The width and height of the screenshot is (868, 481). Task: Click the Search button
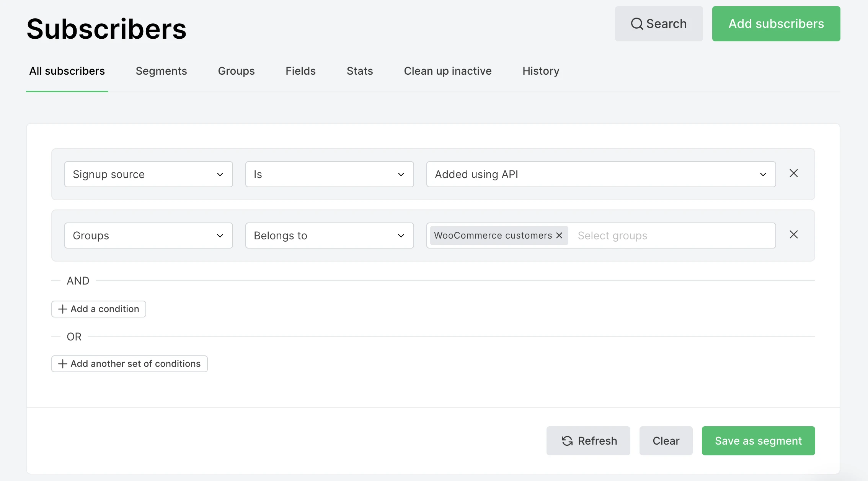[x=659, y=24]
